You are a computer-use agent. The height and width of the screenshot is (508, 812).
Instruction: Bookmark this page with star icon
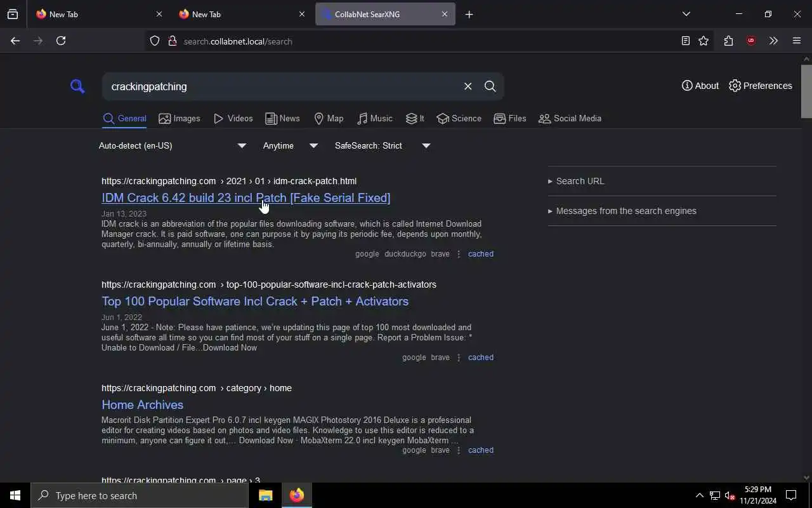(x=704, y=41)
